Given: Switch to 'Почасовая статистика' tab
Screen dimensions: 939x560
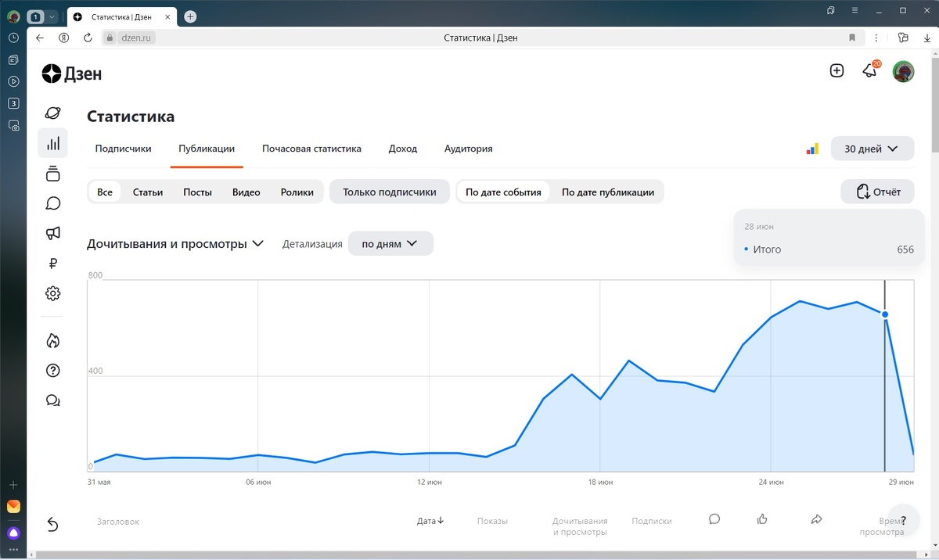Looking at the screenshot, I should click(311, 149).
